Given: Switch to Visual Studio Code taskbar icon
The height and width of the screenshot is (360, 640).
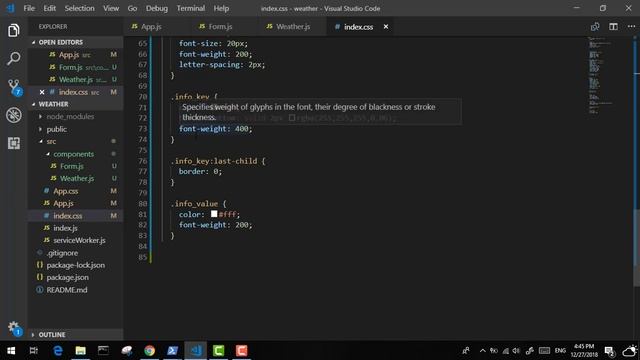Looking at the screenshot, I should coord(196,351).
